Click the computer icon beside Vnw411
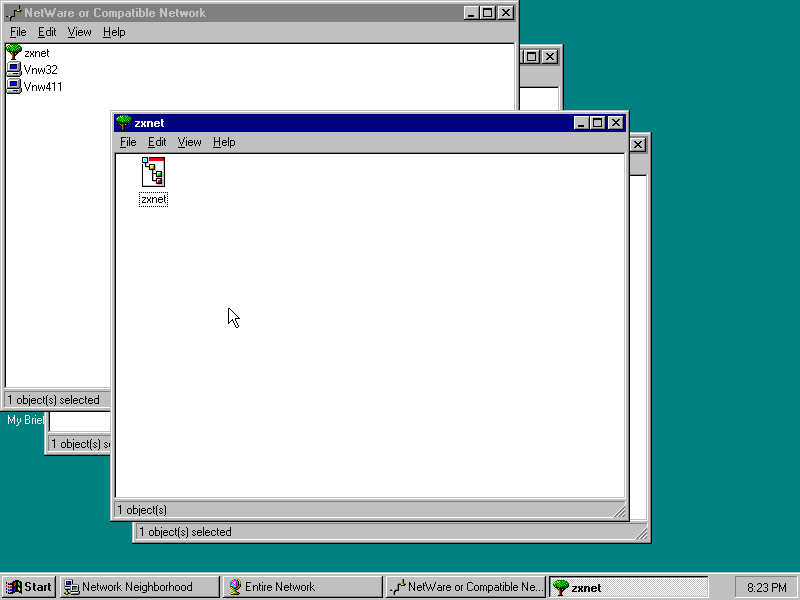This screenshot has width=800, height=600. click(14, 86)
